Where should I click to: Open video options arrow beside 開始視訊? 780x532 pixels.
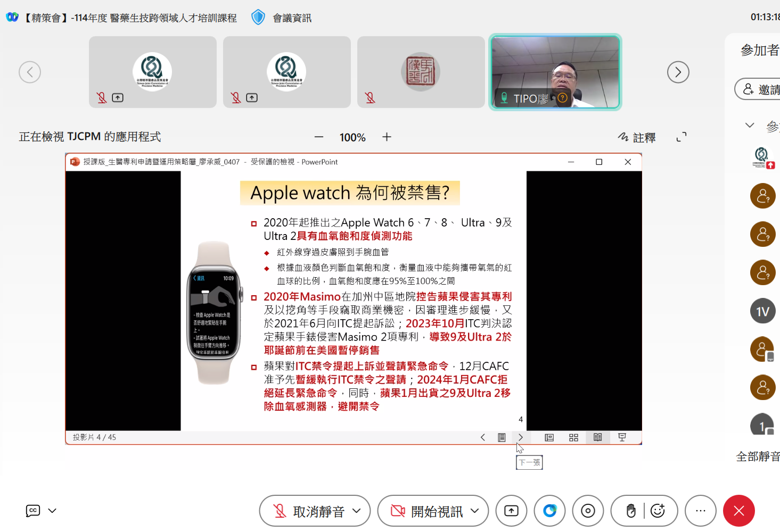(475, 511)
